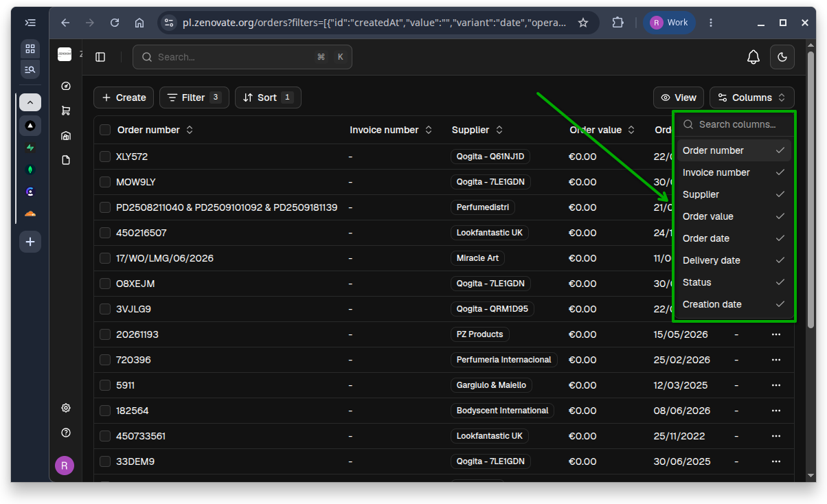
Task: Reload the browser page
Action: point(115,23)
